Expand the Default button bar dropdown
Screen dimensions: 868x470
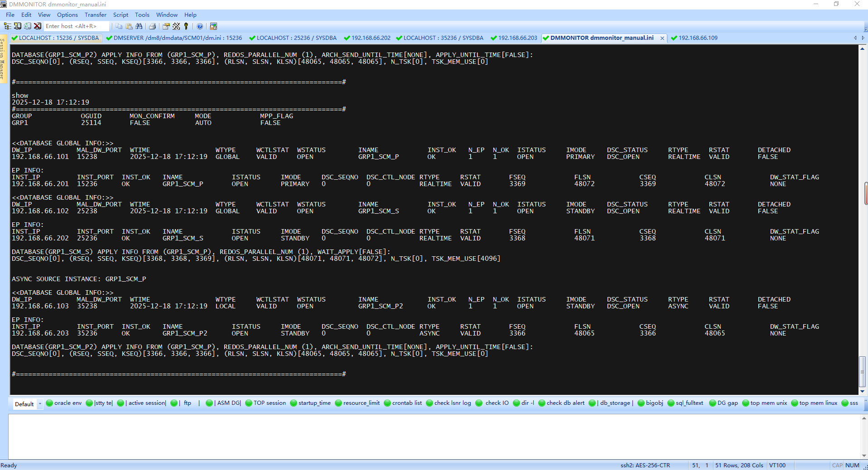tap(40, 403)
